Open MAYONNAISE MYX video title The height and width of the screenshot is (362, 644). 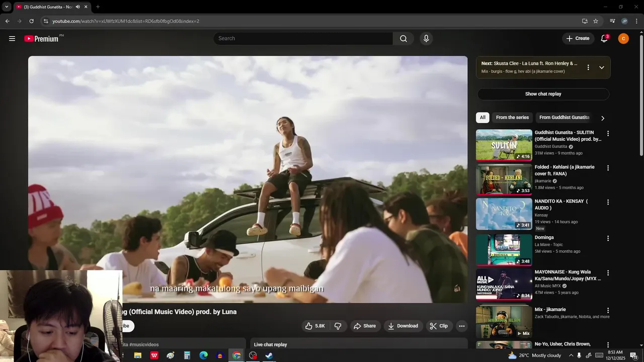568,276
